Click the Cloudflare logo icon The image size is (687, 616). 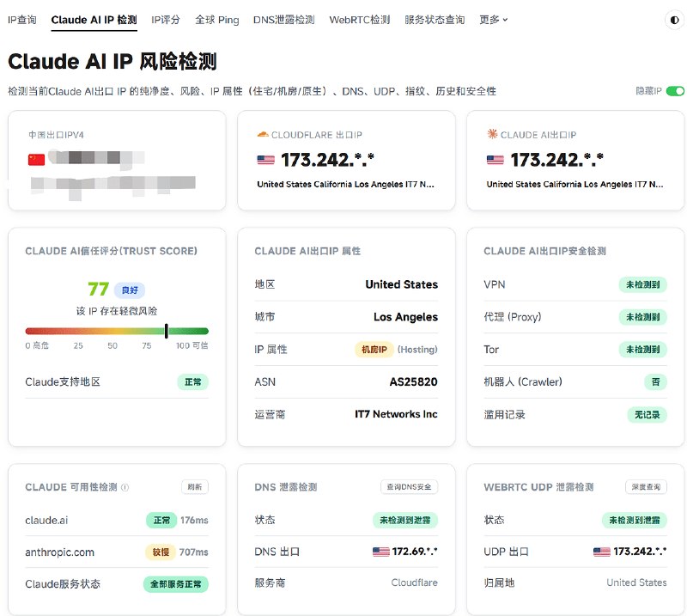coord(263,134)
